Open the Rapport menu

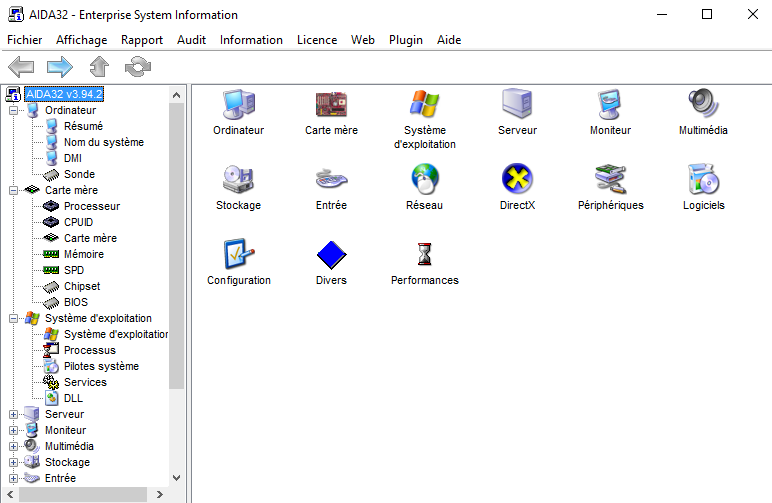pyautogui.click(x=142, y=40)
